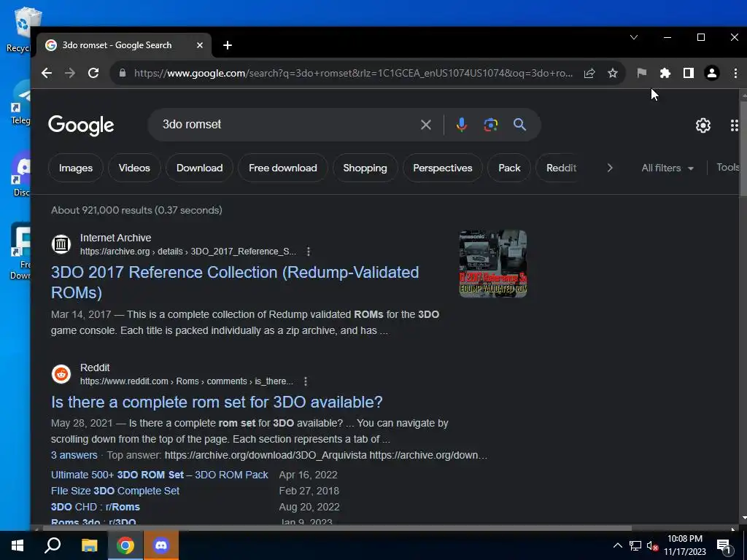
Task: Search by image with Google Lens icon
Action: pyautogui.click(x=491, y=125)
